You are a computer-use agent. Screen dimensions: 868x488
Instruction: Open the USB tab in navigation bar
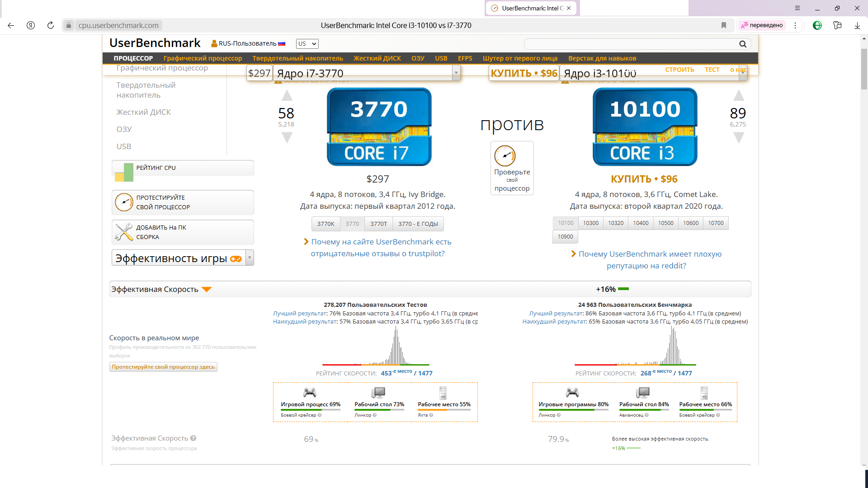point(441,58)
